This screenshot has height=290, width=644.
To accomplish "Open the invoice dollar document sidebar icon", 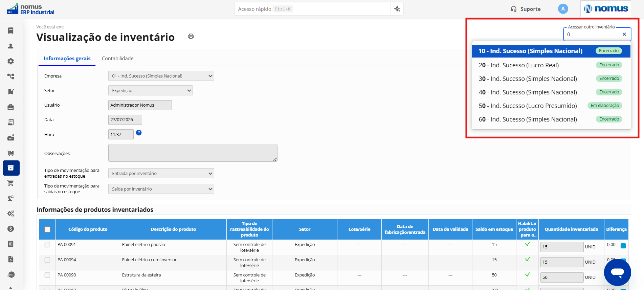I will (x=11, y=259).
